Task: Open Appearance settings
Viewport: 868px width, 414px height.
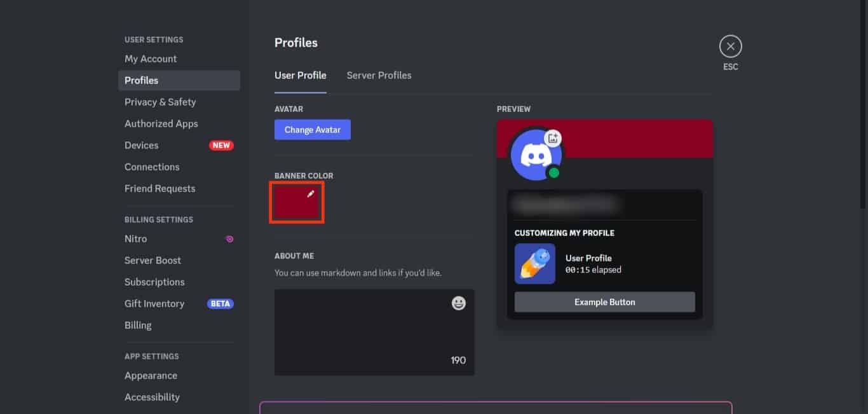Action: pyautogui.click(x=151, y=375)
